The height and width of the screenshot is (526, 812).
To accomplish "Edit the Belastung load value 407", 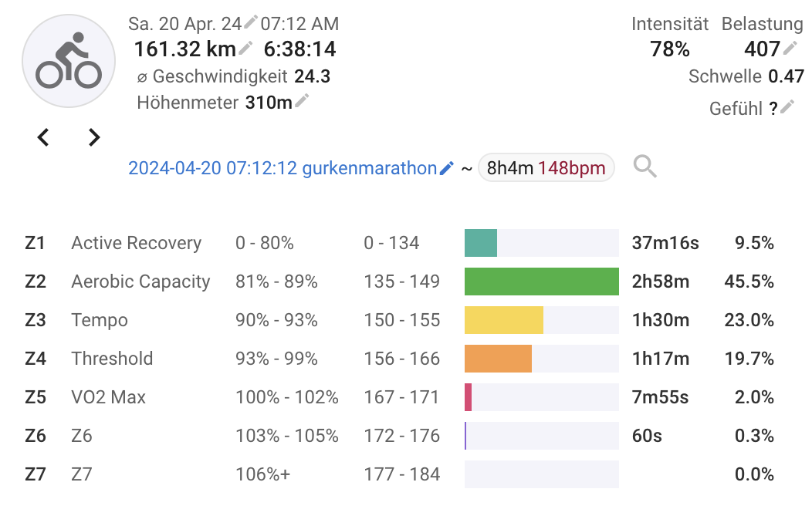I will tap(790, 49).
